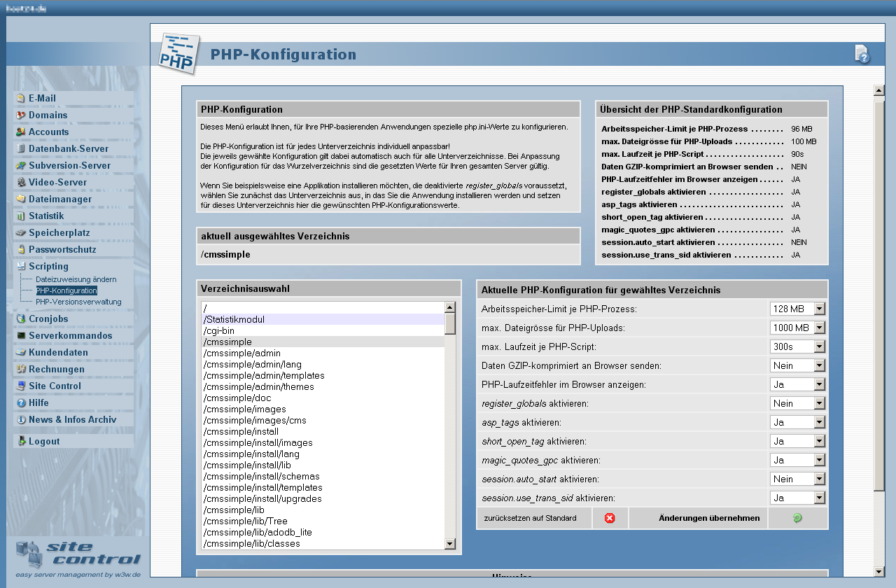Viewport: 896px width, 588px height.
Task: Click the Accounts users icon
Action: [22, 132]
